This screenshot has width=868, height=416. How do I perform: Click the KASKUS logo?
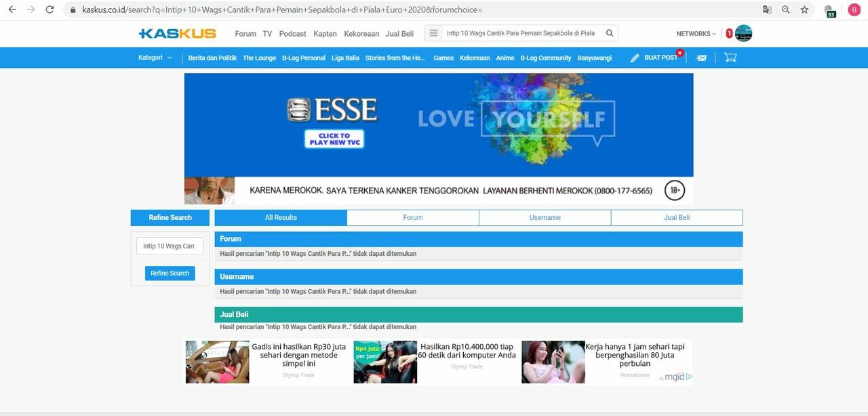tap(178, 33)
